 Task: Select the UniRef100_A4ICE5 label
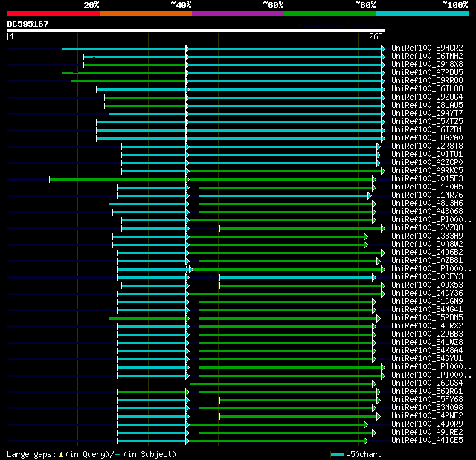tap(427, 441)
